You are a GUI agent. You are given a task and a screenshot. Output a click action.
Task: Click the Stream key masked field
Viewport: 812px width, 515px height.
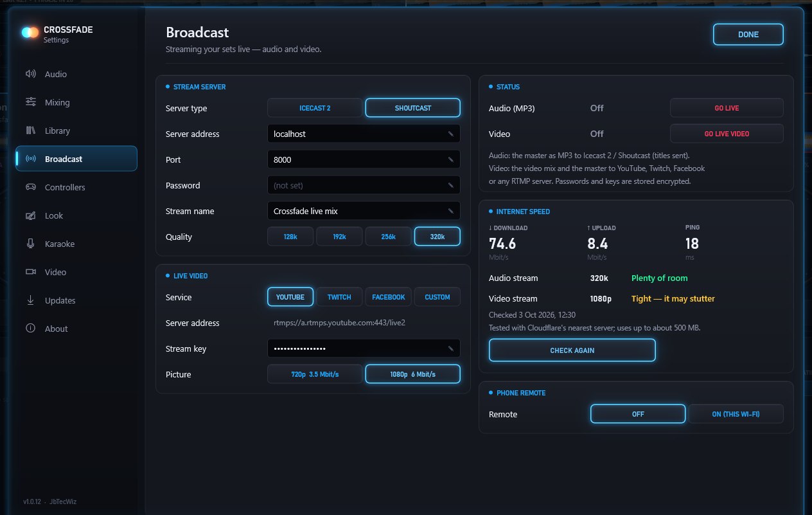[x=364, y=348]
